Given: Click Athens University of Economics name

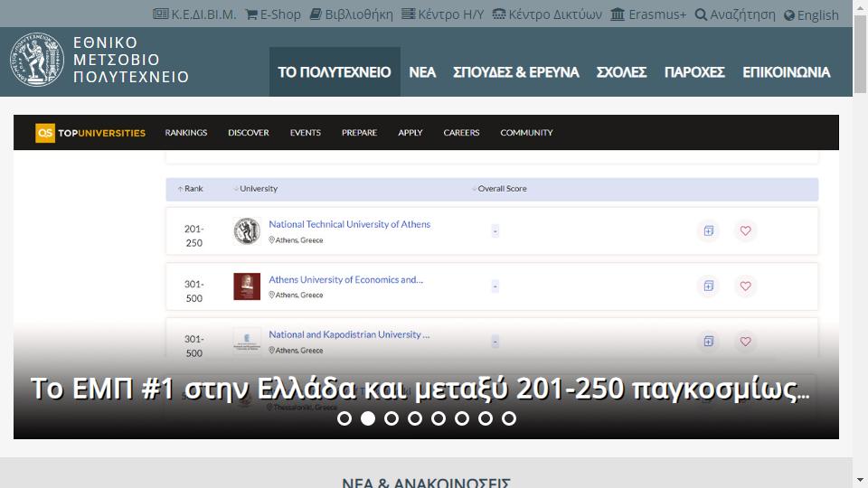Looking at the screenshot, I should tap(345, 279).
